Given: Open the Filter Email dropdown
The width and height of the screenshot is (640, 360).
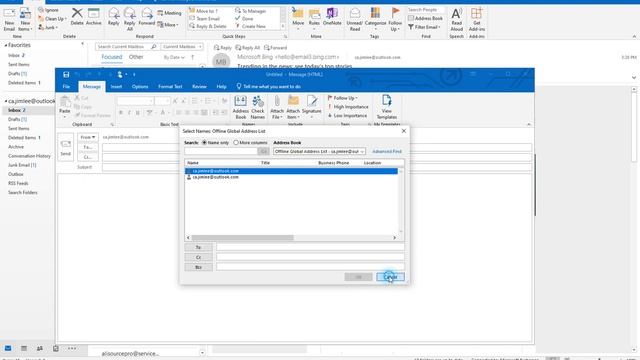Looking at the screenshot, I should point(424,27).
